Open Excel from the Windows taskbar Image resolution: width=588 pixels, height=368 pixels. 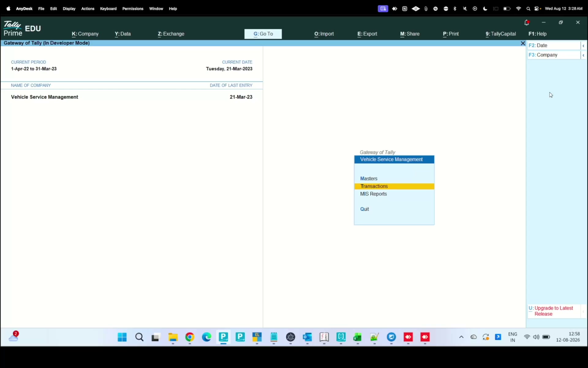[357, 337]
